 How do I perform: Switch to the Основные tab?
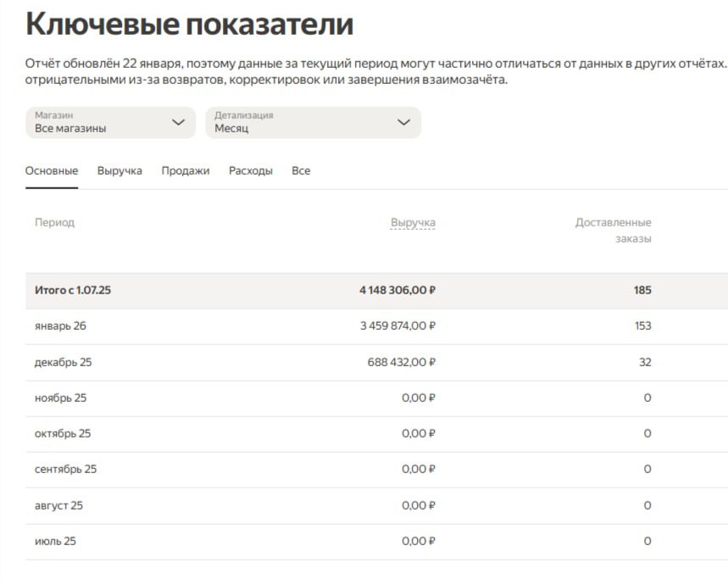52,171
